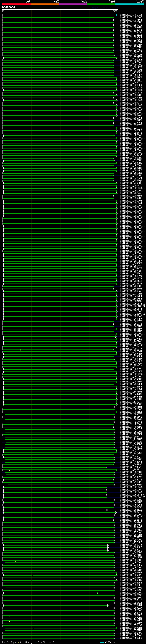Click the UniRef100_Q0DCK2 label
This screenshot has width=146, height=644.
coord(131,286)
